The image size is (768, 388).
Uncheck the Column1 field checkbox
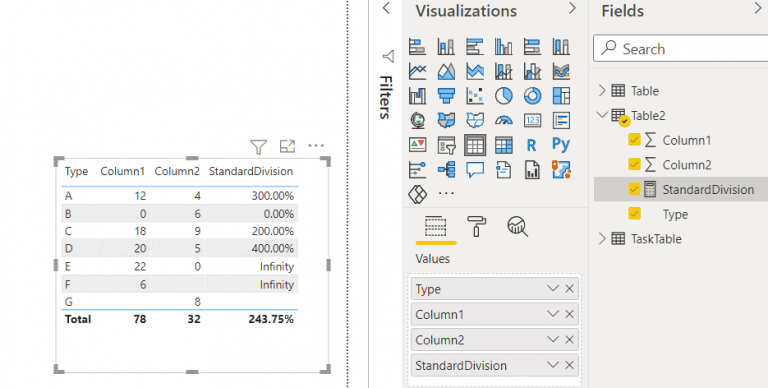(x=634, y=140)
